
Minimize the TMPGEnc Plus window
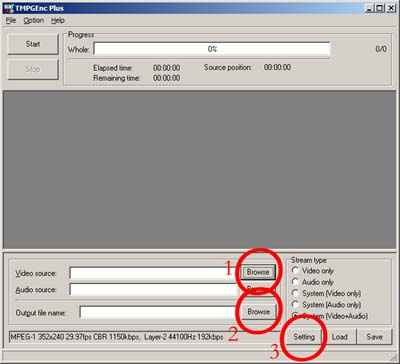pyautogui.click(x=369, y=8)
